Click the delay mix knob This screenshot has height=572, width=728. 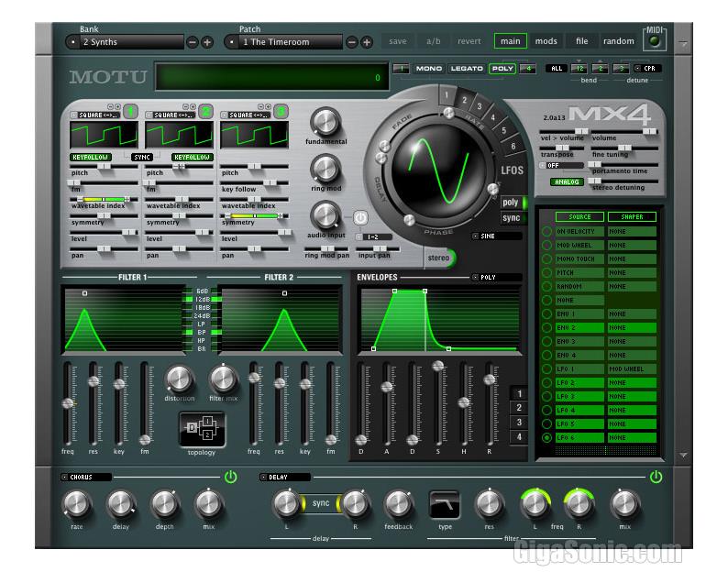pos(625,504)
